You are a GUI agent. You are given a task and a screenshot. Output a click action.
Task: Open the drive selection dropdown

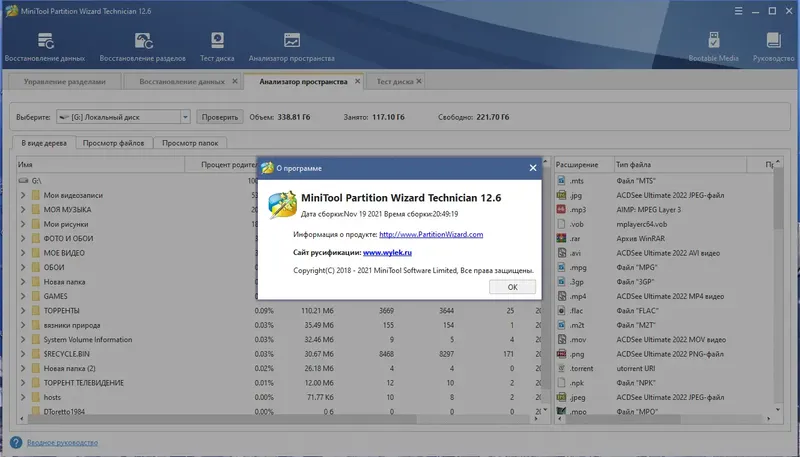[185, 117]
